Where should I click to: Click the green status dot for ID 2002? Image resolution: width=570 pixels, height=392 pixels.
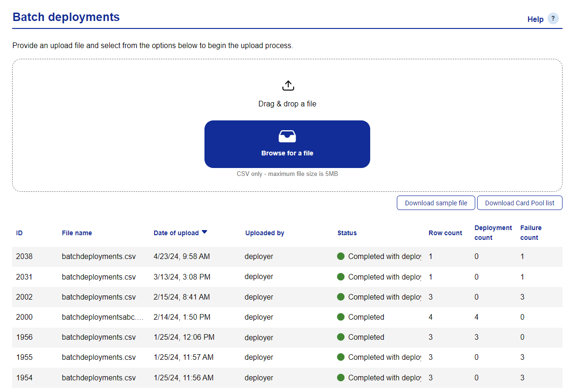tap(341, 297)
